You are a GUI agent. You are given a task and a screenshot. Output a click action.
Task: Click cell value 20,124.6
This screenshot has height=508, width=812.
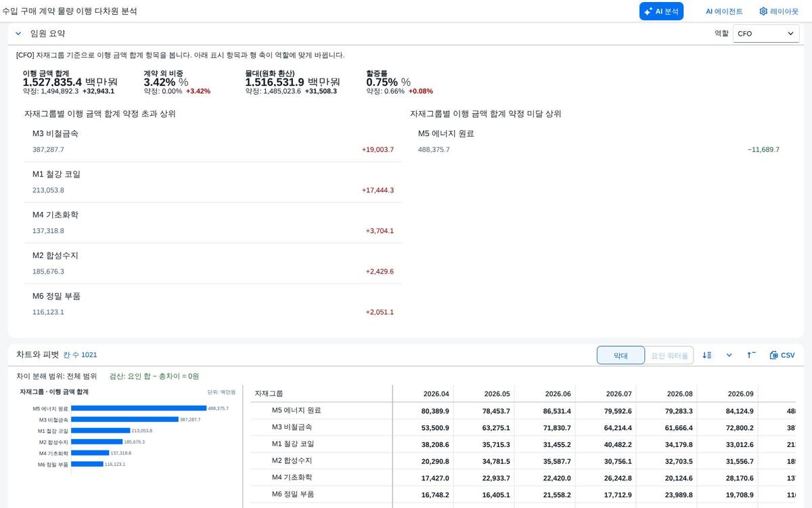pos(679,478)
